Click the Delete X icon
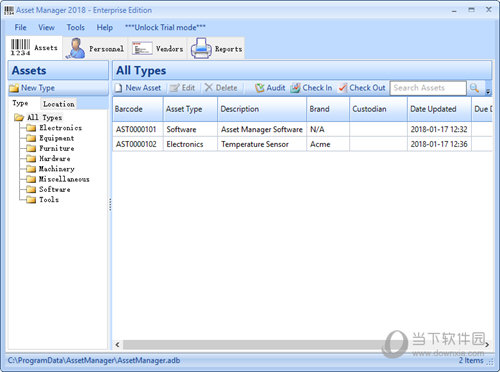This screenshot has height=372, width=500. coord(209,88)
